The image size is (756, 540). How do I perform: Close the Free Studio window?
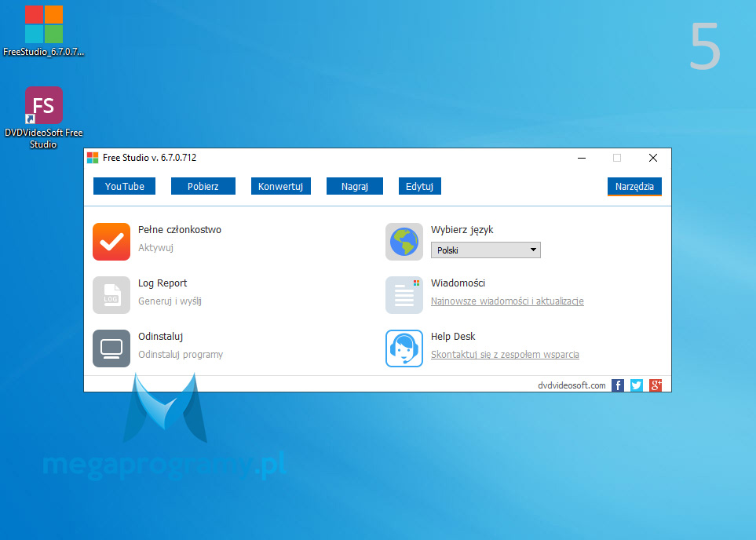point(653,158)
